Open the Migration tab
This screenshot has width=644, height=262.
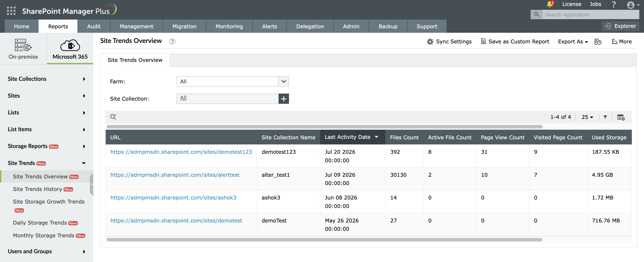click(184, 26)
